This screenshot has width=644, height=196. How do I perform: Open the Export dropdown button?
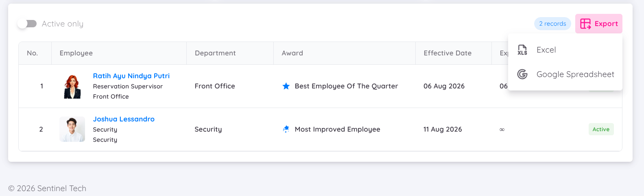(598, 24)
